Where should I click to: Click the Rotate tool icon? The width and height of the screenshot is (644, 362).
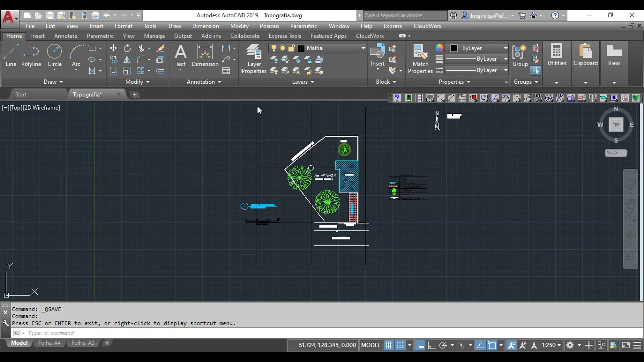click(127, 48)
